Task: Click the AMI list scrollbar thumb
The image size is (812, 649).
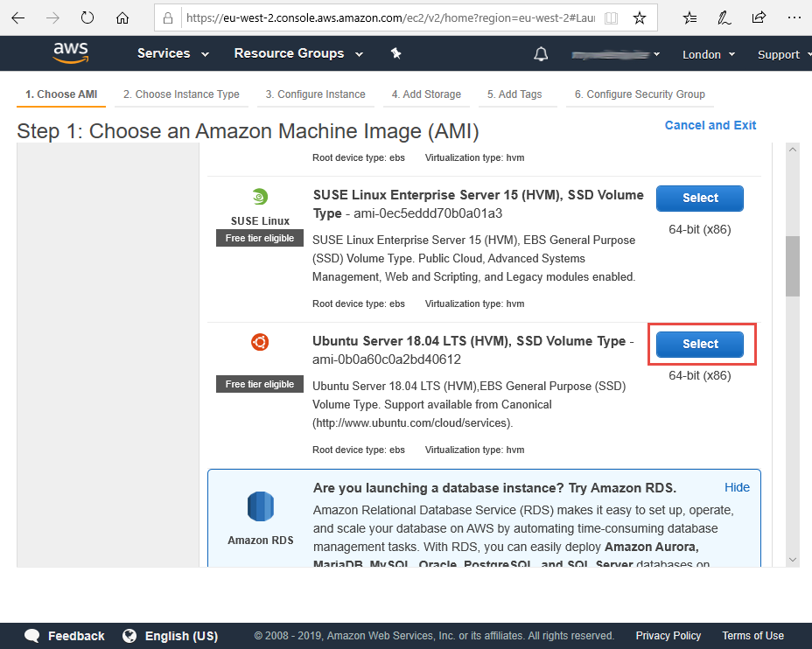Action: point(793,266)
